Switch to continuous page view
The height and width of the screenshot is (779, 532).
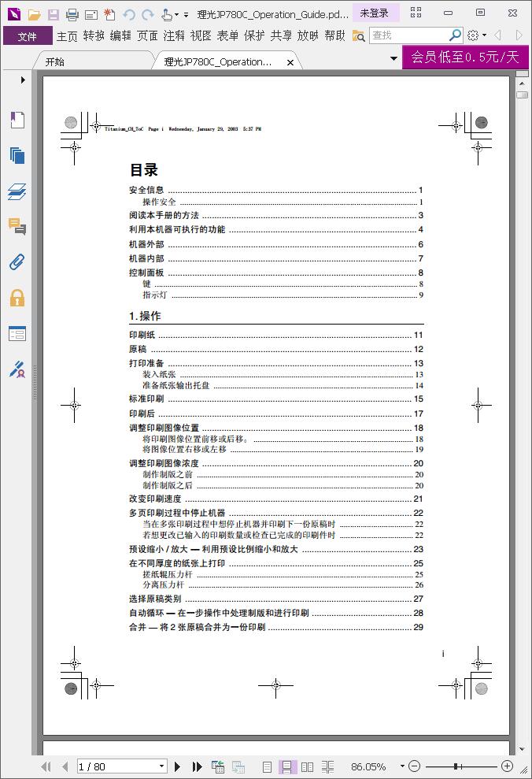286,767
